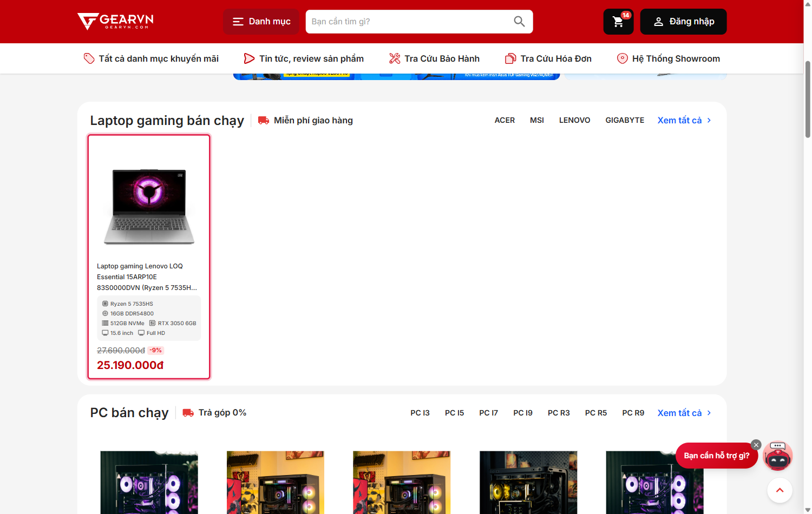This screenshot has height=514, width=812.
Task: Click the scroll-to-top arrow button
Action: [x=780, y=490]
